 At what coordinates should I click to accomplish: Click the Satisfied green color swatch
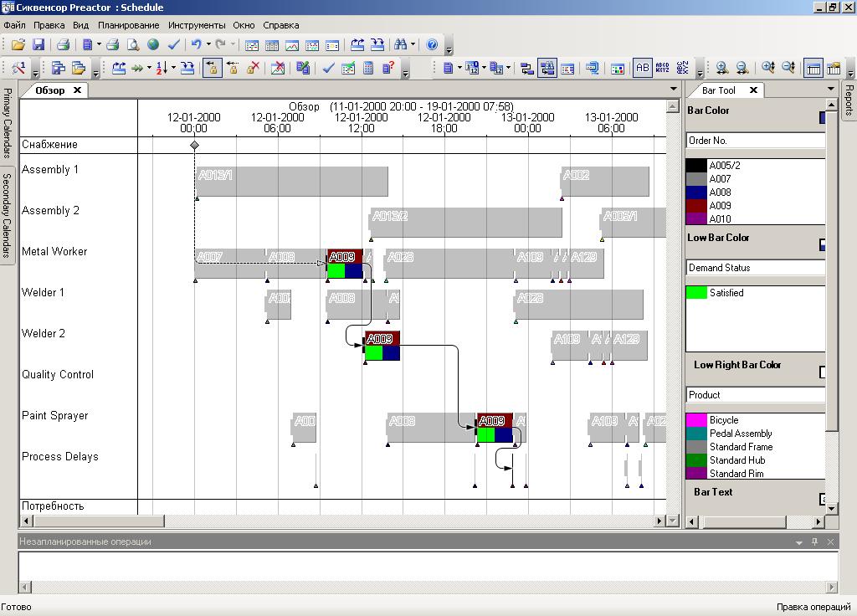coord(697,292)
